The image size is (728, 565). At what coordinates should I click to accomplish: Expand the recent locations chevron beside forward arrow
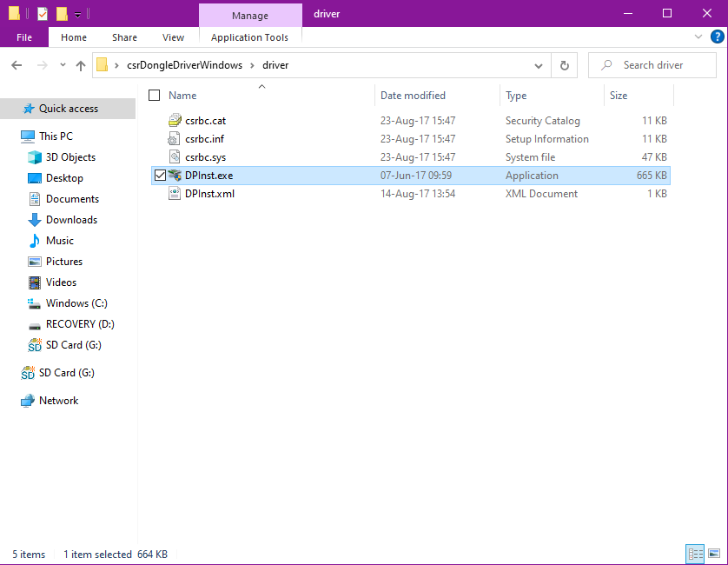coord(62,64)
